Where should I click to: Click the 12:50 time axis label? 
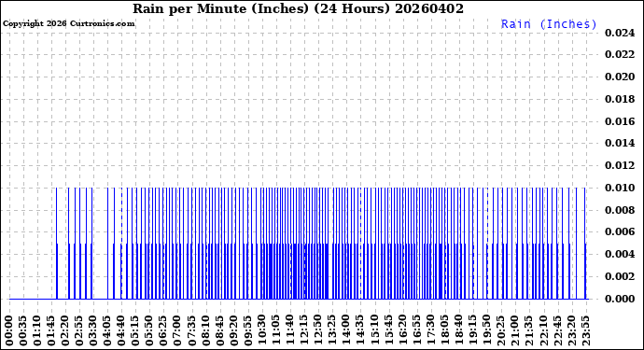point(318,330)
